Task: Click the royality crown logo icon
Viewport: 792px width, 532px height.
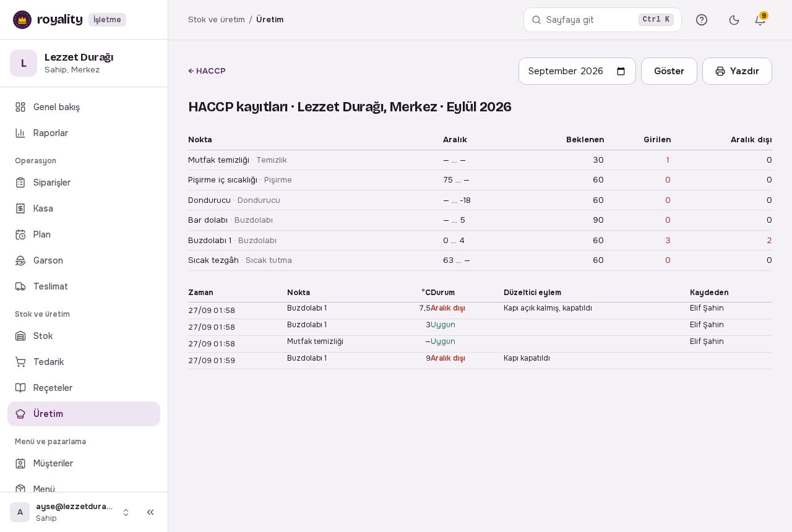Action: pos(22,20)
